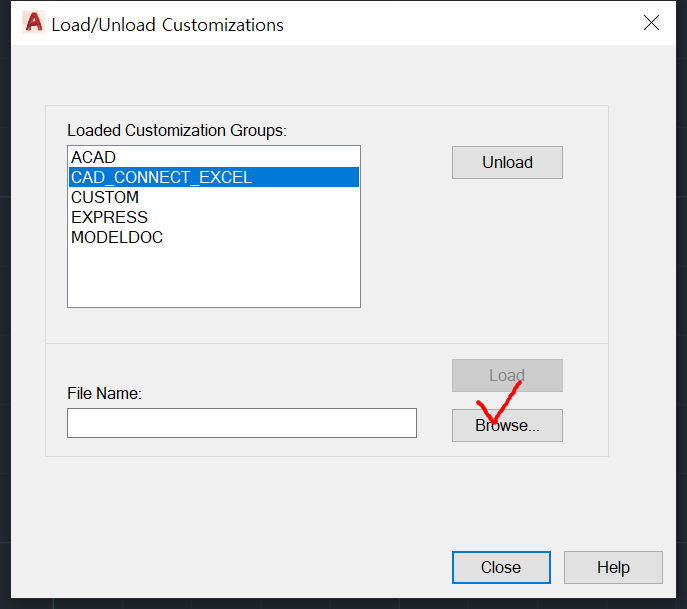The width and height of the screenshot is (687, 609).
Task: Select CUSTOM customization group
Action: [x=214, y=197]
